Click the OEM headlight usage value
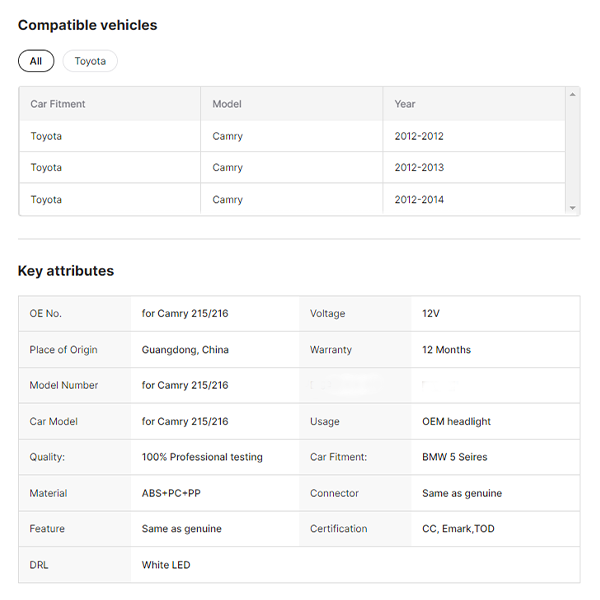 click(456, 422)
